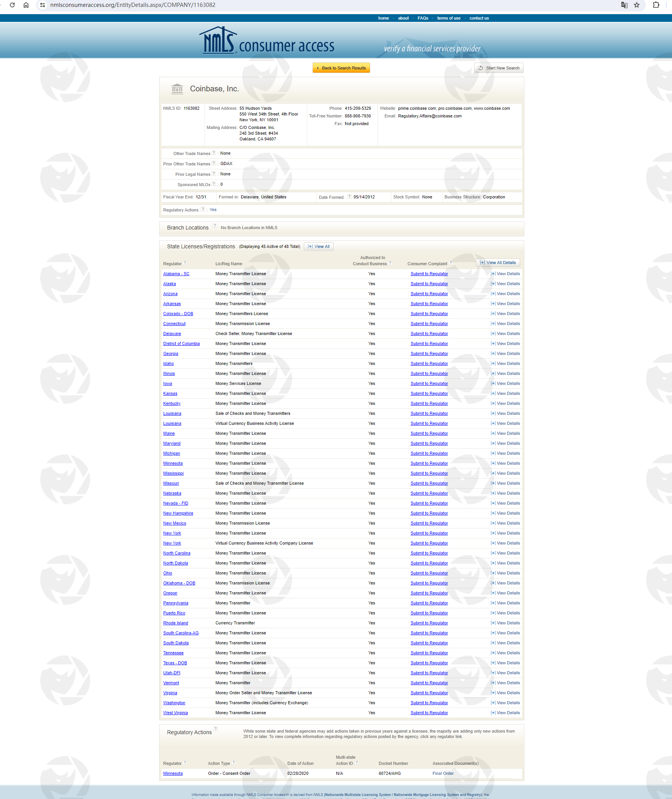Bookmark this page with the star icon

tap(637, 5)
